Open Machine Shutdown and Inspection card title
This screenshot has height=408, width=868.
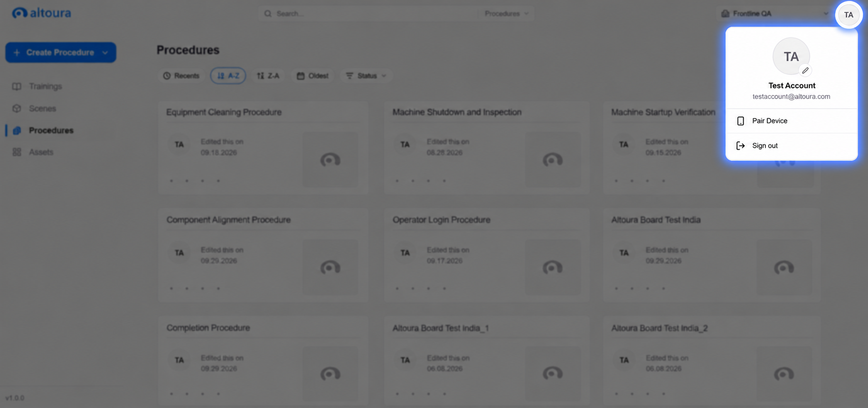[x=457, y=112]
